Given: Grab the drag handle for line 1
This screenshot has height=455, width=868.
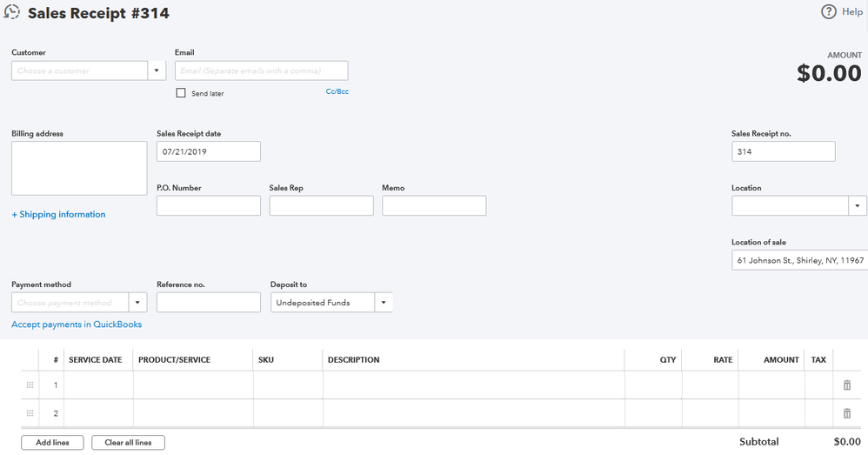Looking at the screenshot, I should tap(30, 385).
